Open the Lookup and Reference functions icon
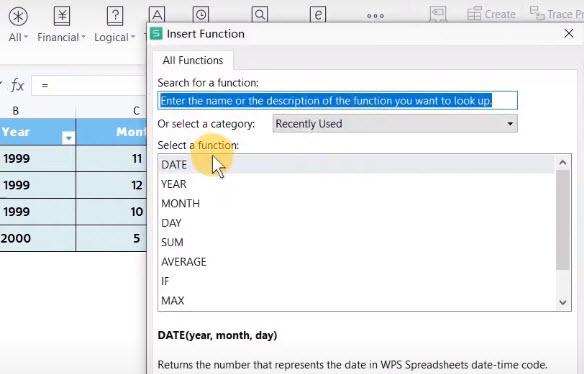The image size is (584, 374). [260, 15]
